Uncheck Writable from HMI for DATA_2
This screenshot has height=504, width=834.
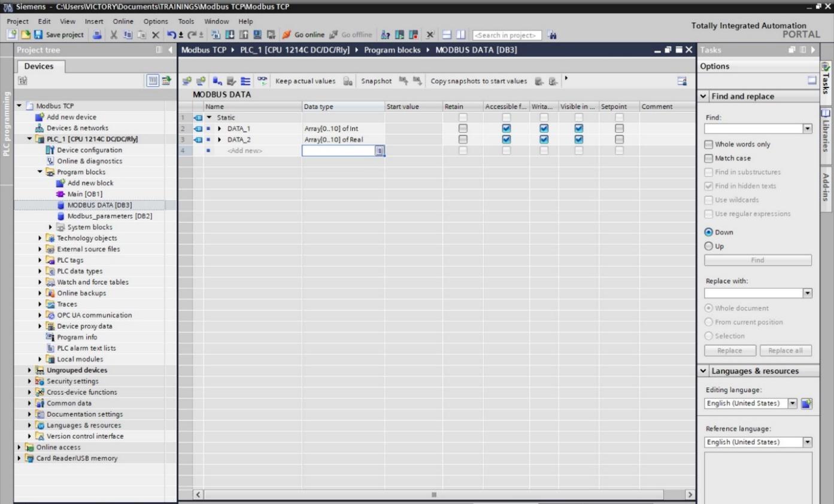[544, 139]
